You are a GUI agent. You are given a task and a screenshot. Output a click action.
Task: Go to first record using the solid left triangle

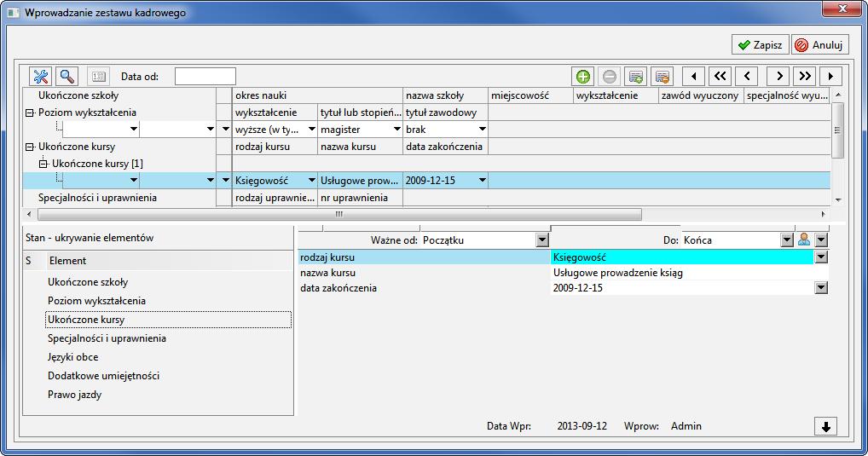click(693, 77)
